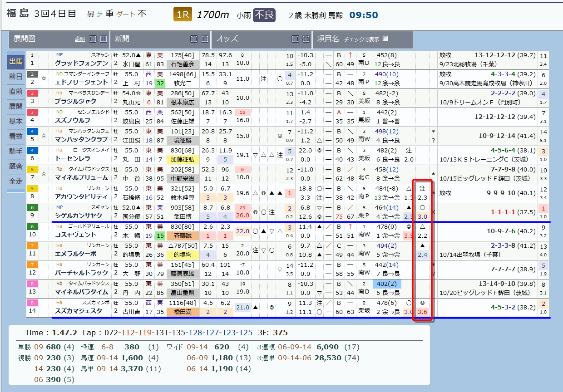The image size is (563, 392).
Task: Click jockey name 水口優
Action: coord(132,64)
